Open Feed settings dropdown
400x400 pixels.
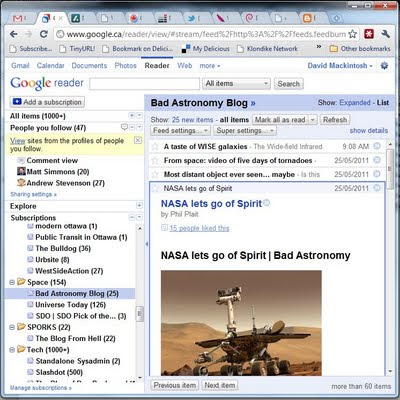pos(180,131)
